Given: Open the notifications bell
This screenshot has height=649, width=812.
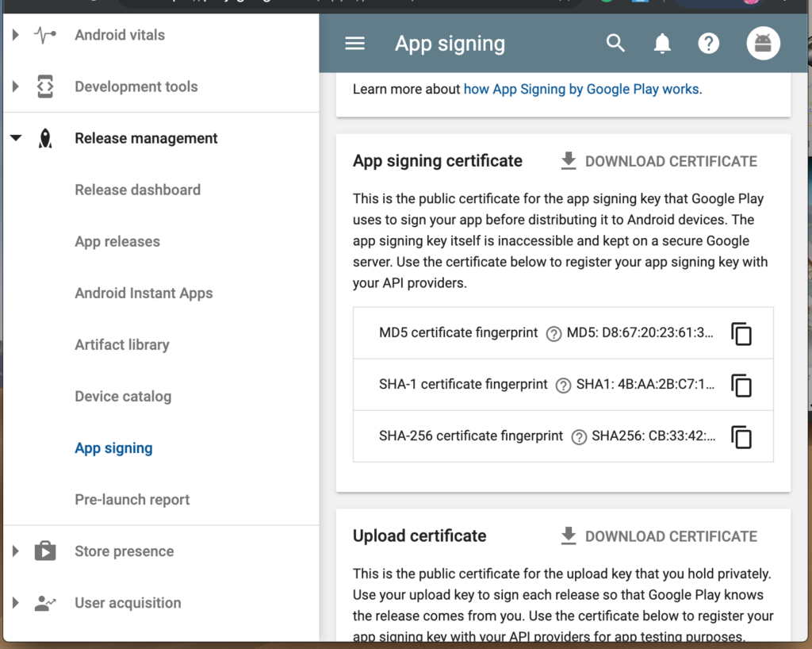Looking at the screenshot, I should coord(662,44).
